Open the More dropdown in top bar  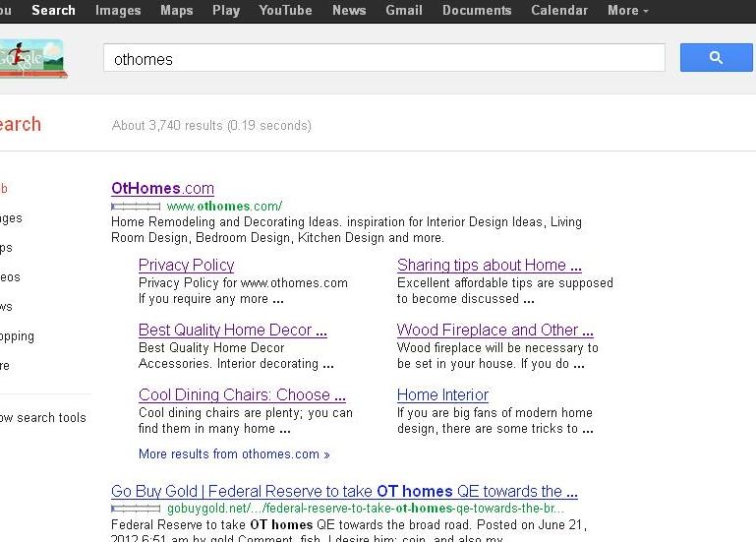(628, 10)
